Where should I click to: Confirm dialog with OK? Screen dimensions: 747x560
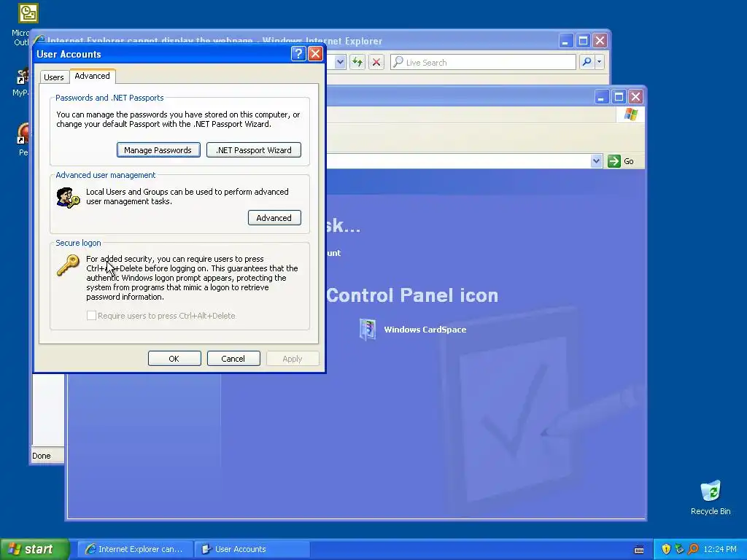click(x=174, y=359)
